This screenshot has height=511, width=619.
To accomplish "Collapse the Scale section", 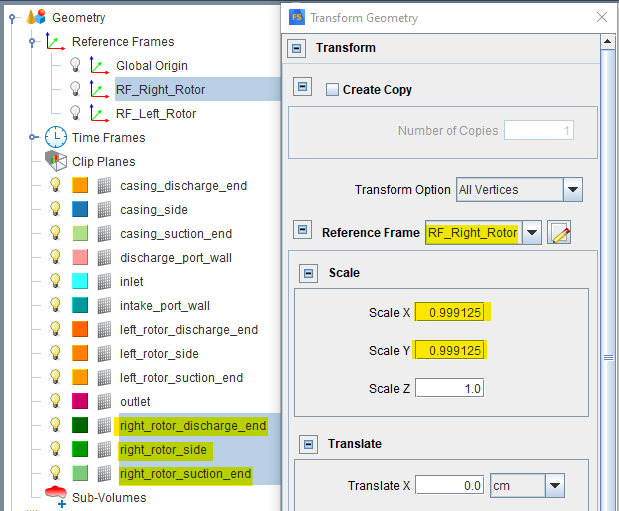I will coord(308,273).
